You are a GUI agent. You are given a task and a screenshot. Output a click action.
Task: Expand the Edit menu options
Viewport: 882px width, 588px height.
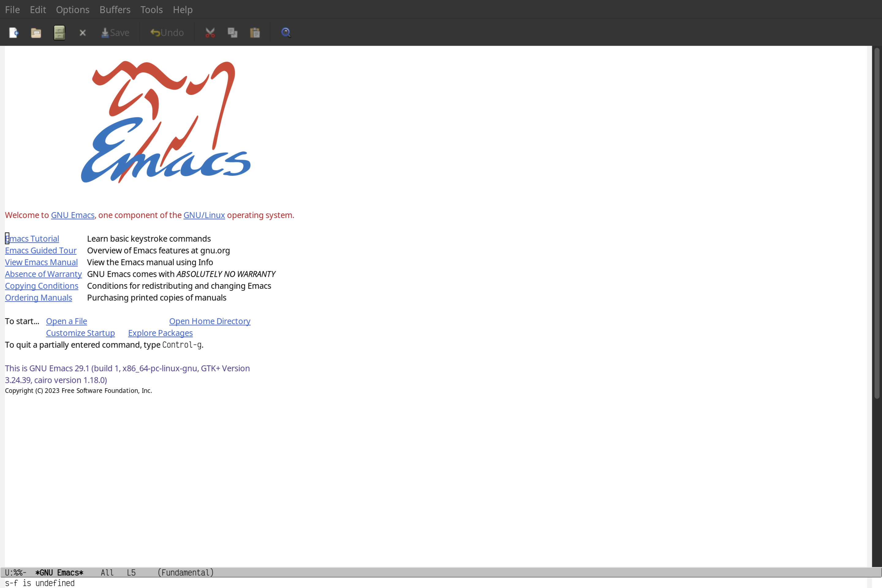click(37, 9)
